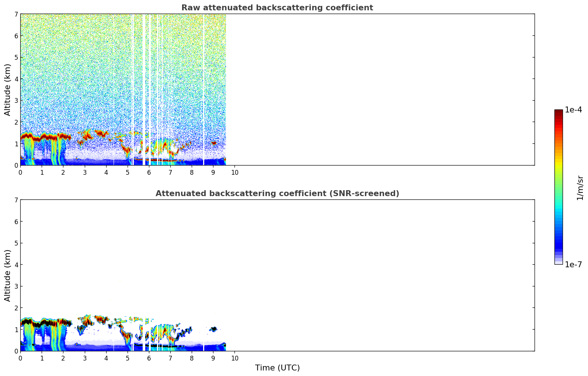The image size is (588, 376).
Task: Click inside the raw backscatter plot area
Action: click(277, 90)
